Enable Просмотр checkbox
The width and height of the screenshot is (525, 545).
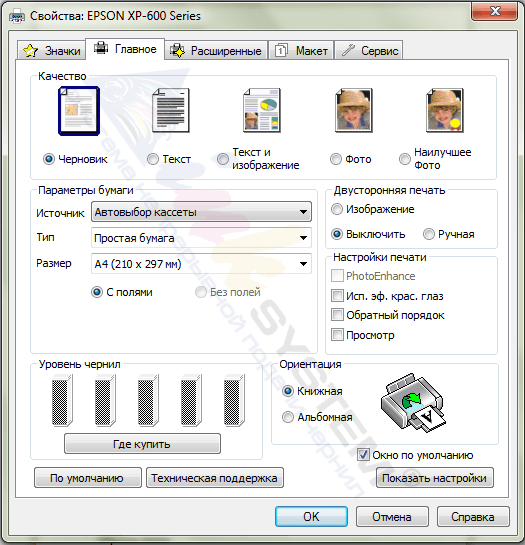point(337,335)
